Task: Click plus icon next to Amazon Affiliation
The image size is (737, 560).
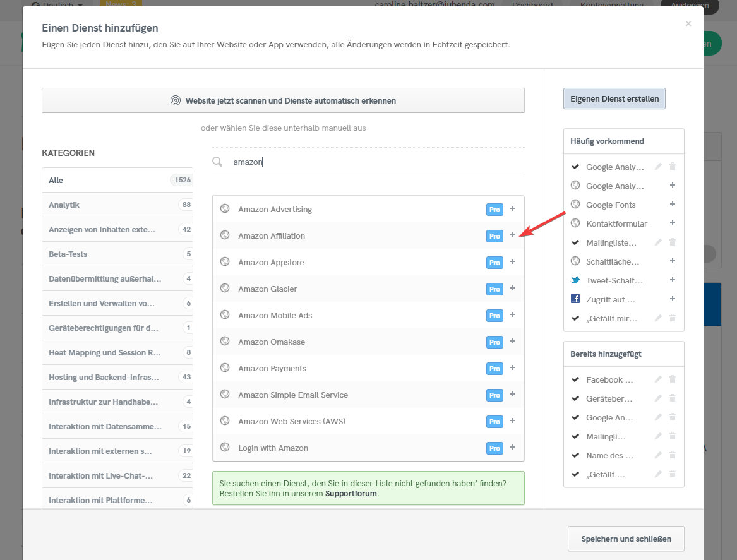Action: 512,235
